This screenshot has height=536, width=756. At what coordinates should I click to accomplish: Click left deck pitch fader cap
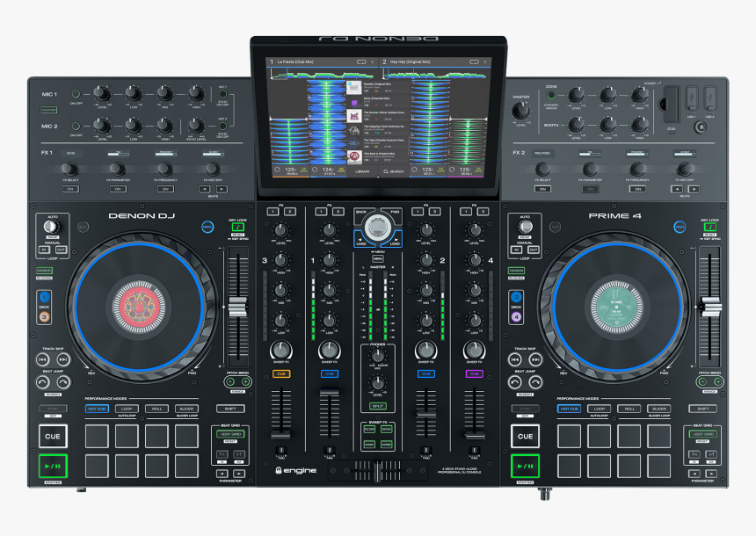237,307
